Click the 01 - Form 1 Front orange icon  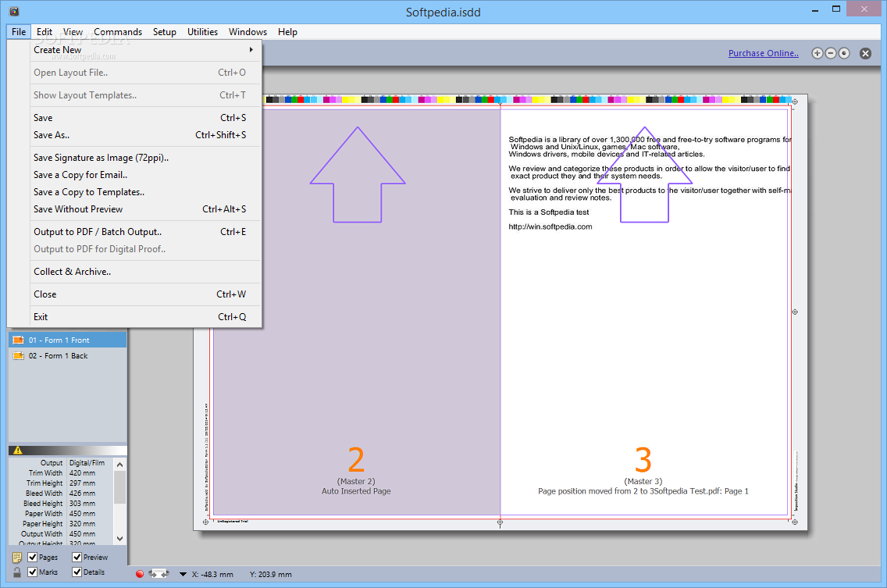(x=18, y=340)
